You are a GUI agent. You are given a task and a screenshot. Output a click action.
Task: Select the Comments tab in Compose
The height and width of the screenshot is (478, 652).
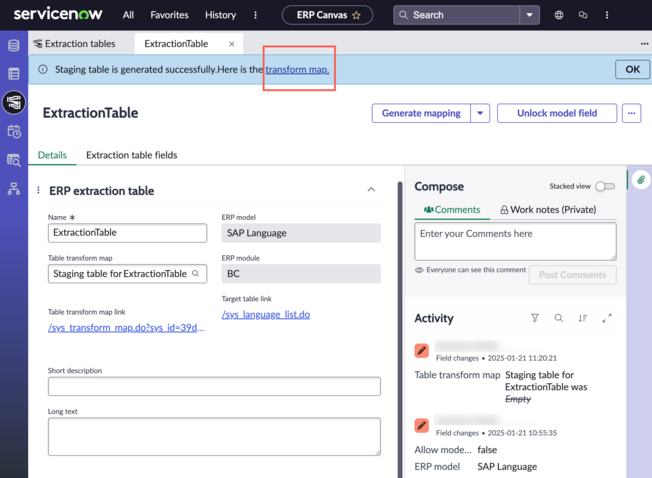click(x=452, y=209)
